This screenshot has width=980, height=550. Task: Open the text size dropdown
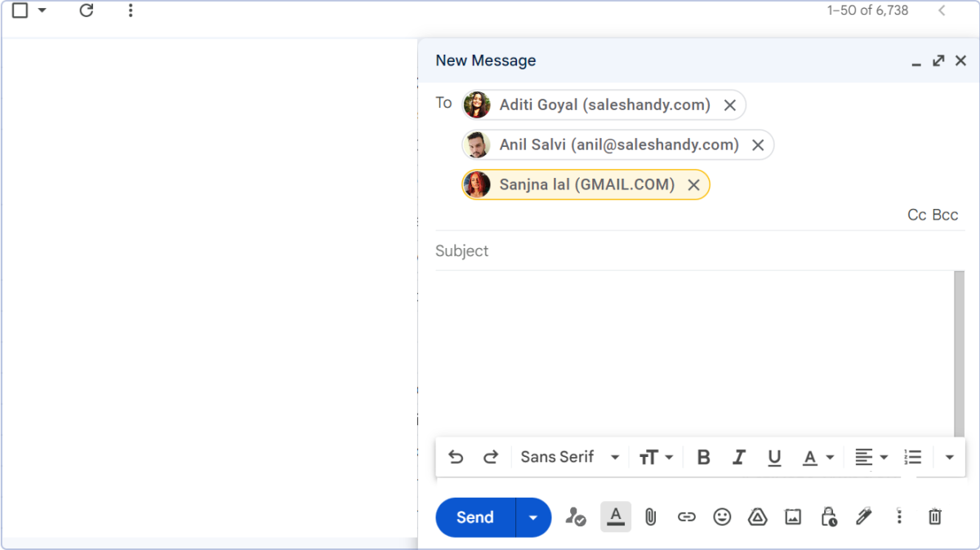(657, 457)
